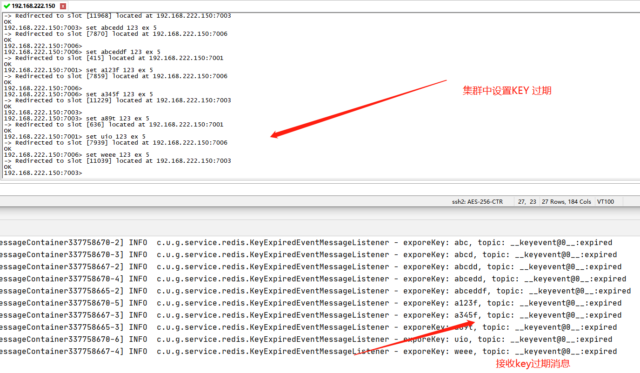Click 'Redirected to slot [11968]' line

coord(118,16)
